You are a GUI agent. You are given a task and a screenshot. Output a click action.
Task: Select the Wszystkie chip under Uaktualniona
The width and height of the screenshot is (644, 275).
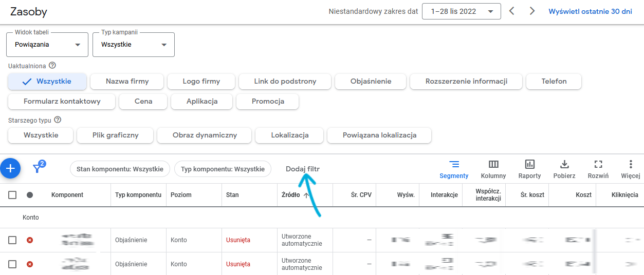tap(47, 81)
